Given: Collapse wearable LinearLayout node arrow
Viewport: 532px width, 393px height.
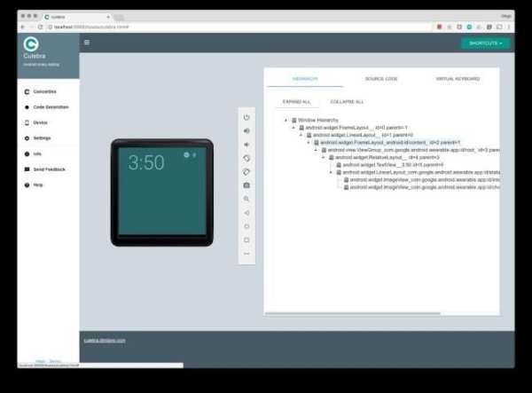Looking at the screenshot, I should point(331,172).
